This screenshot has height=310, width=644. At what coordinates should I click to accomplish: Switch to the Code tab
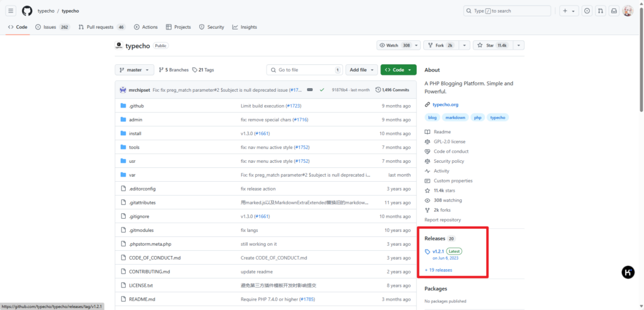(x=18, y=27)
